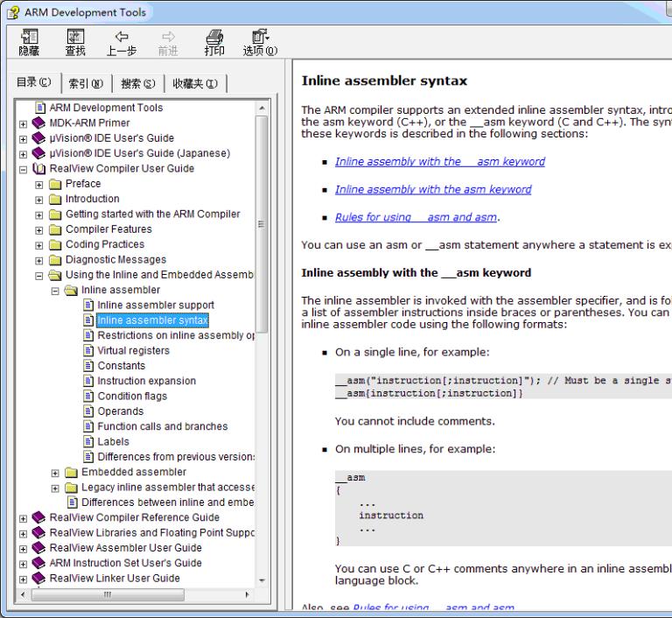This screenshot has width=672, height=618.
Task: Select Condition flags topic
Action: [132, 397]
